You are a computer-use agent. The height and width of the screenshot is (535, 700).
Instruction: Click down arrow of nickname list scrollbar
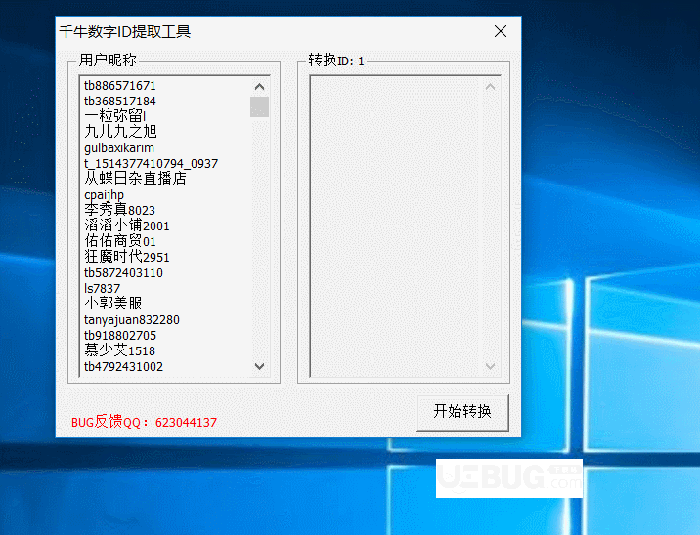pos(259,366)
